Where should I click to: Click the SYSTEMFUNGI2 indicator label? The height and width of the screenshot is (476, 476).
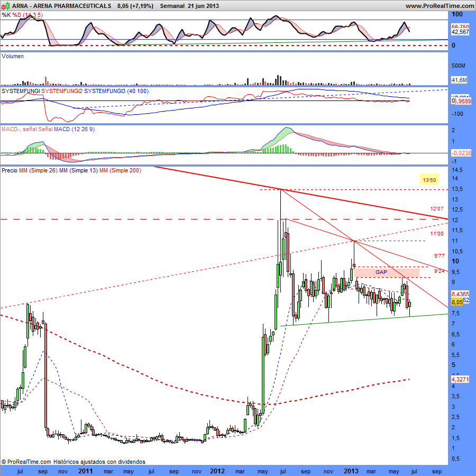[62, 91]
